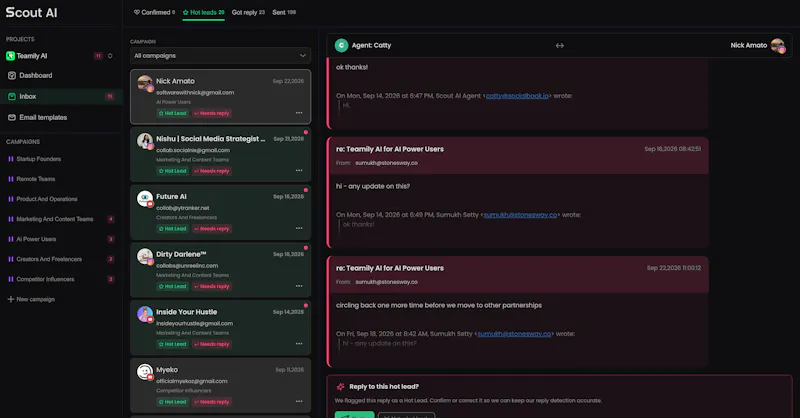Click Hot Lead tag on Nick Amato card

tap(172, 113)
